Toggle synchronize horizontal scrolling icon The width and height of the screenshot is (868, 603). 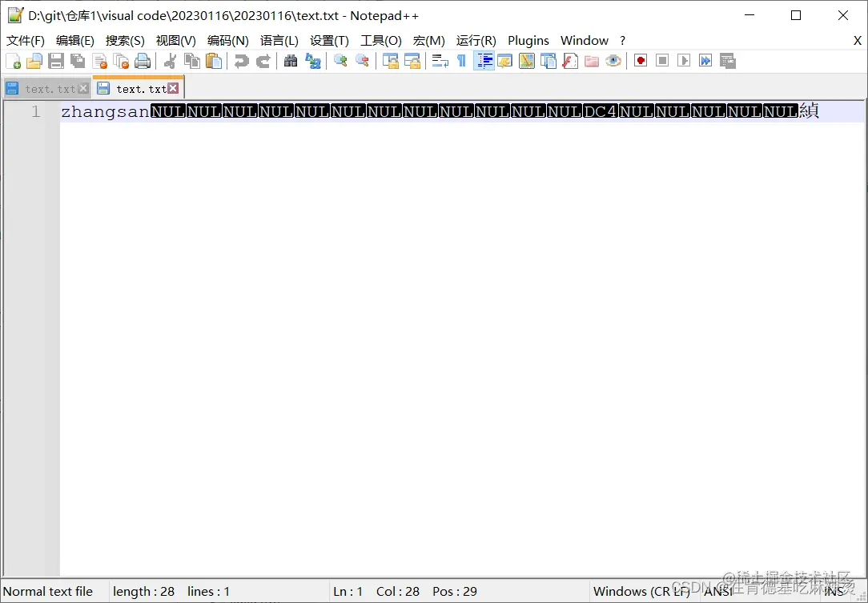[412, 61]
